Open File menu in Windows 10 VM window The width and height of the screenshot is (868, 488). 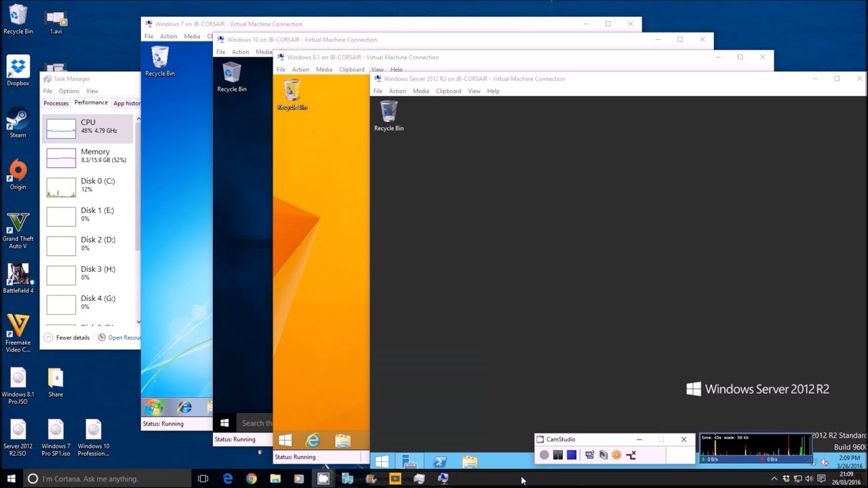click(220, 52)
